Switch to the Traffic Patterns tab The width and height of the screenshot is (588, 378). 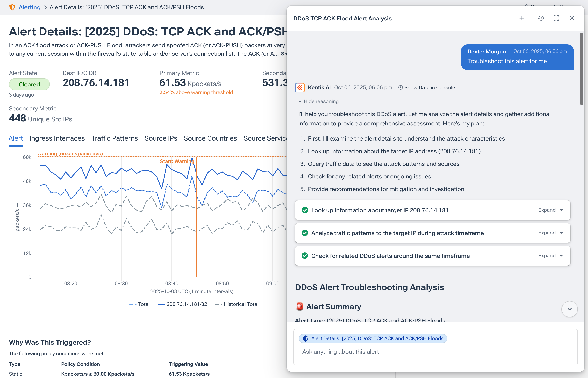114,138
